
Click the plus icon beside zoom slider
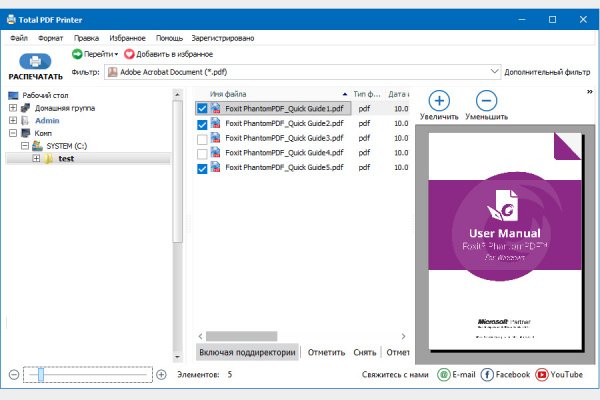[161, 374]
